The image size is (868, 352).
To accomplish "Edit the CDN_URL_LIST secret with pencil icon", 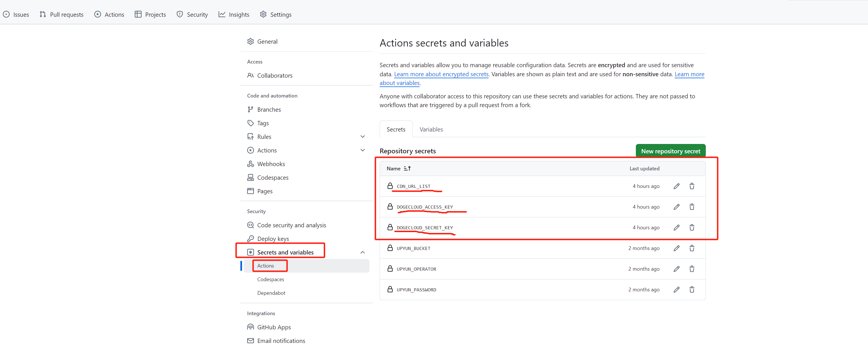I will click(x=676, y=186).
